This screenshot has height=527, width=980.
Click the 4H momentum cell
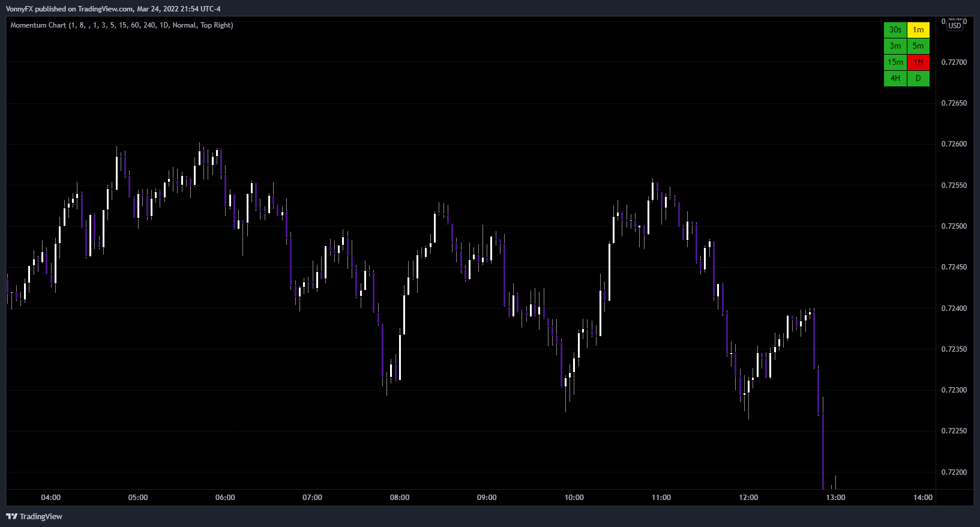(x=895, y=79)
